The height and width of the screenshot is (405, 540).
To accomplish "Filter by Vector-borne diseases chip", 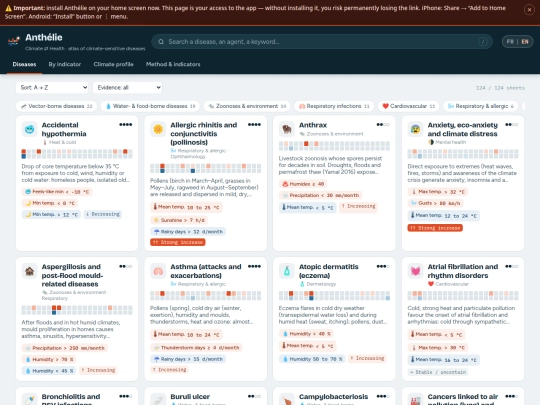I will 56,106.
